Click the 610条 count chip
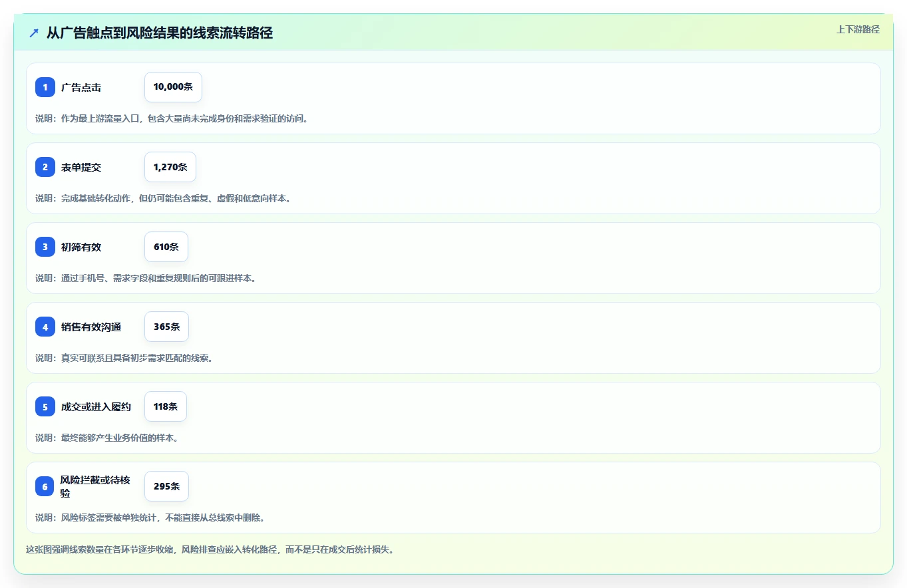907x588 pixels. coord(166,247)
